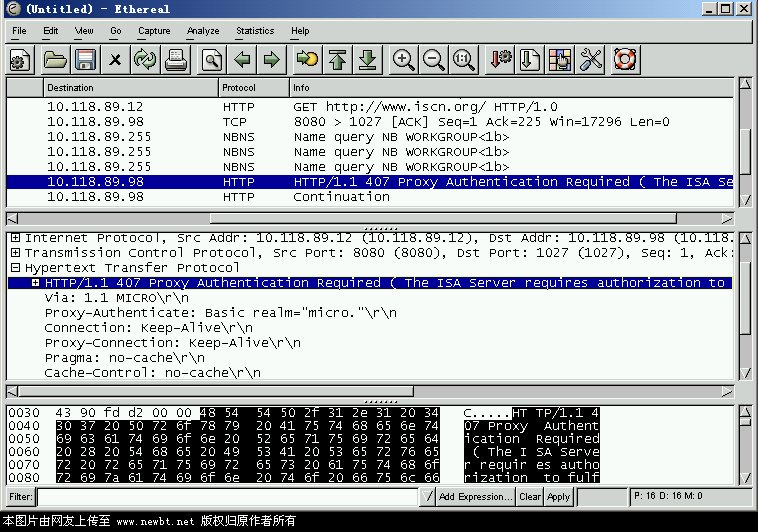Open the View menu
758x532 pixels.
(x=84, y=31)
